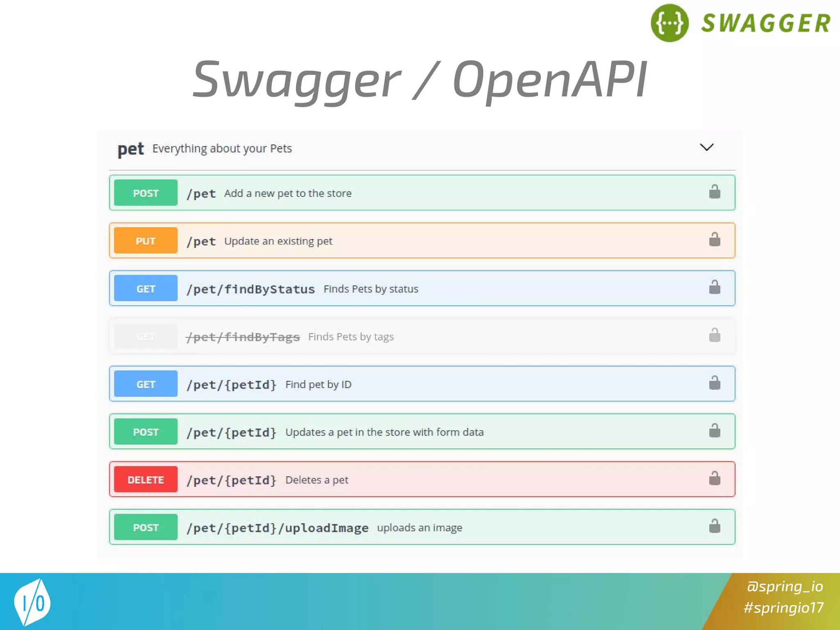Click the lock icon on 'Find pet by ID' row
The image size is (840, 630).
[714, 383]
